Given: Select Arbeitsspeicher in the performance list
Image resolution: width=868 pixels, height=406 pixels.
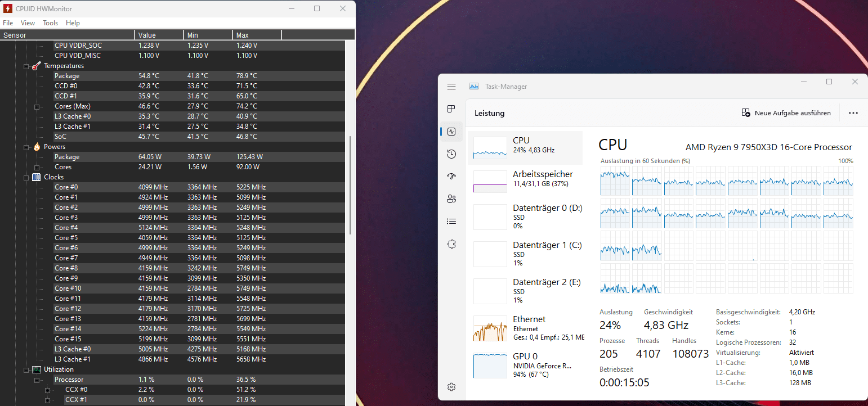Looking at the screenshot, I should (525, 181).
